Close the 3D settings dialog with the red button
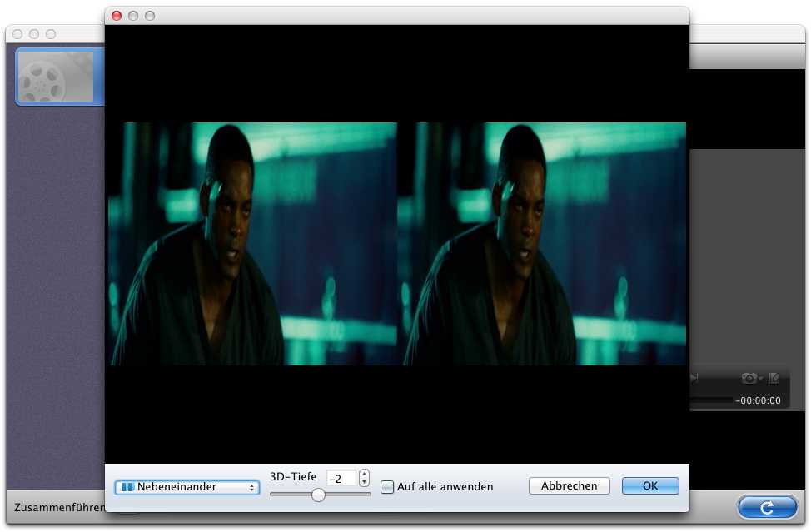This screenshot has width=811, height=532. click(117, 16)
